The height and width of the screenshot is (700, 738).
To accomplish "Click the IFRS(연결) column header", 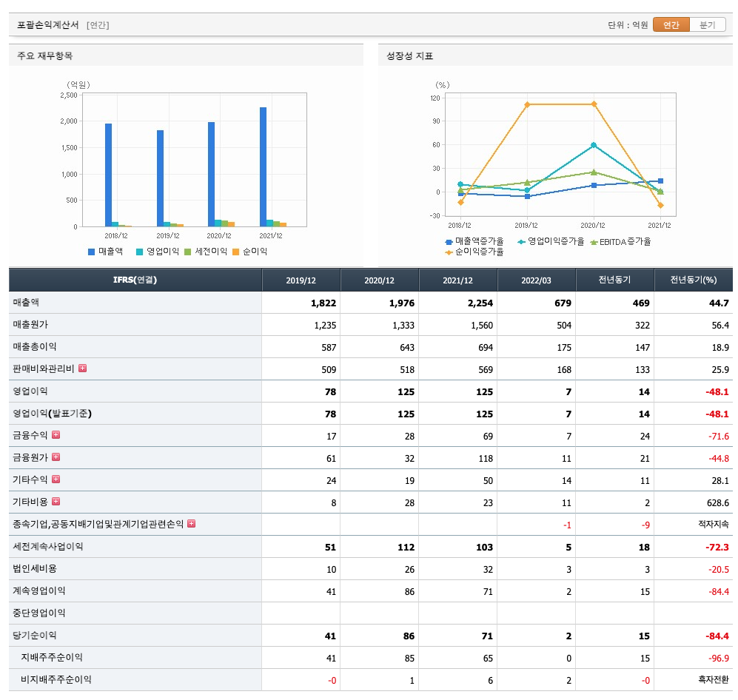I will (135, 280).
